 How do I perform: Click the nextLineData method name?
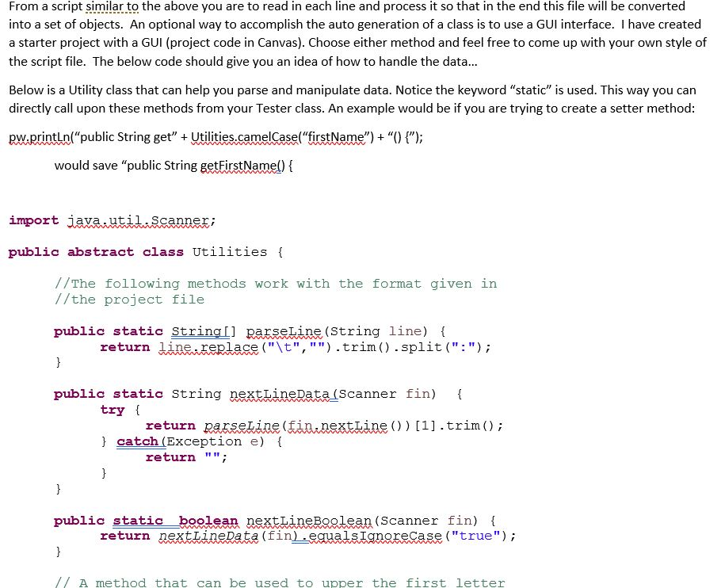point(280,394)
